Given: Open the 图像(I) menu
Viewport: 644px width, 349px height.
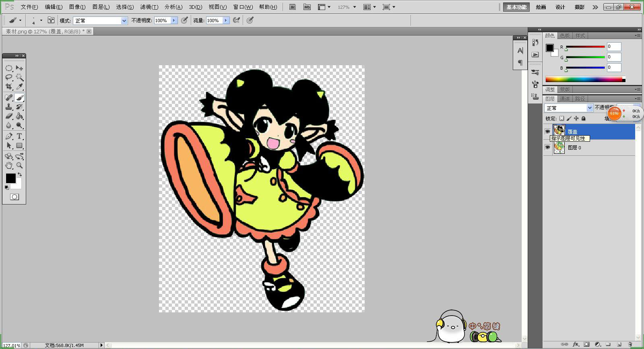Looking at the screenshot, I should tap(77, 7).
